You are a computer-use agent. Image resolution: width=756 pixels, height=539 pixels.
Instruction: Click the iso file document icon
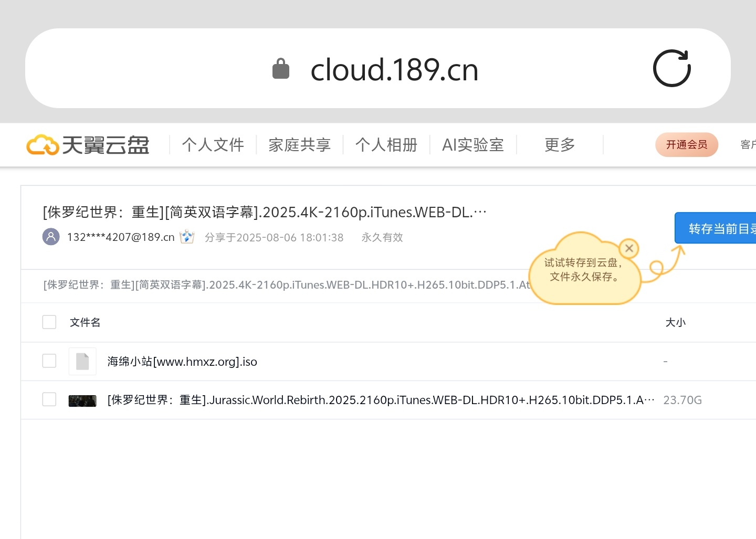[x=82, y=361]
